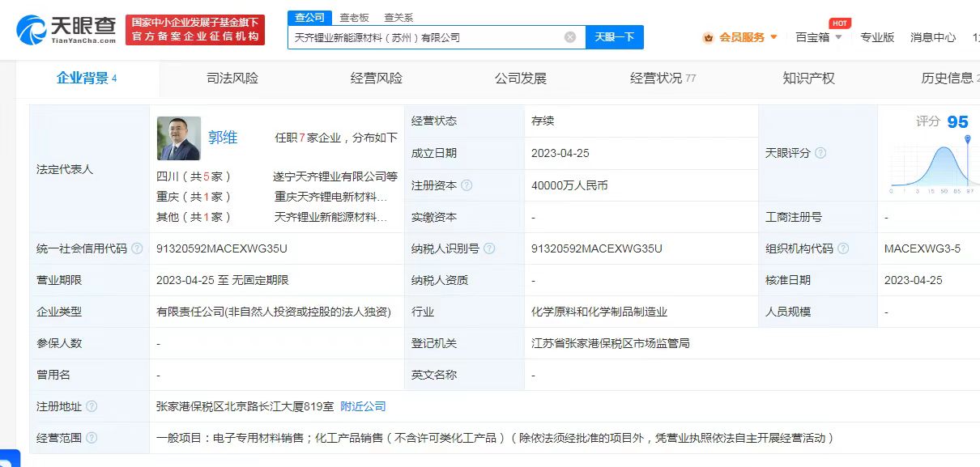
Task: Click the 企业类型 value 有限责任公司
Action: click(x=274, y=312)
